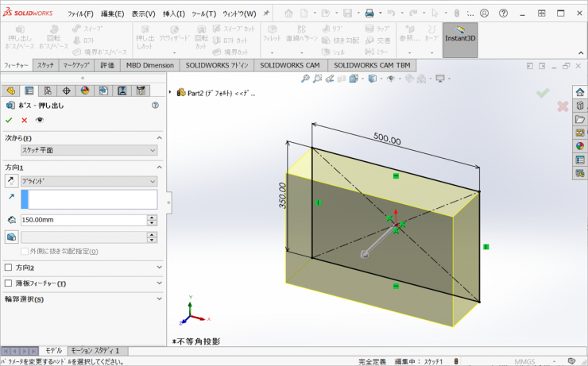The height and width of the screenshot is (366, 588).
Task: Click the Instant3D button
Action: click(x=460, y=37)
